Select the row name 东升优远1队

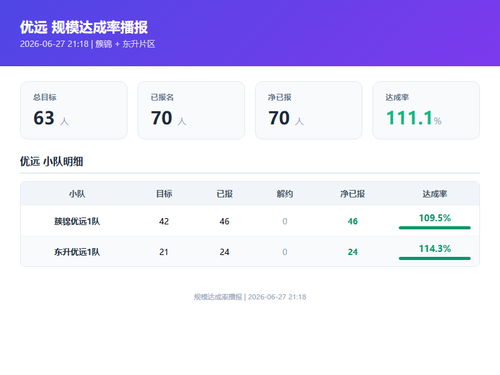point(77,252)
